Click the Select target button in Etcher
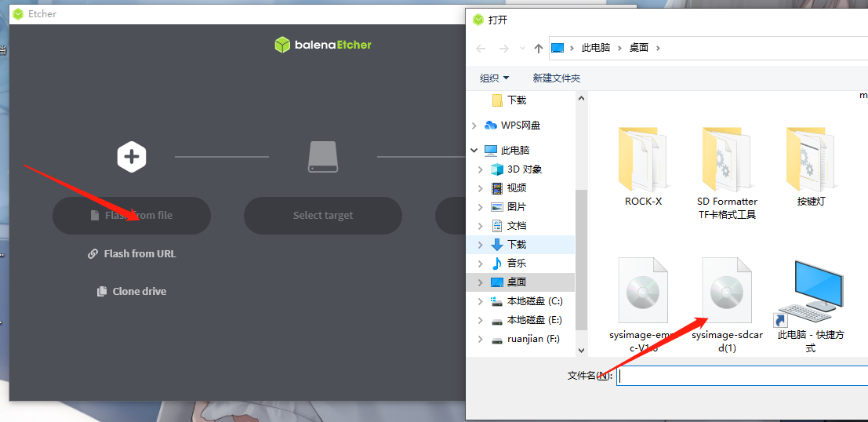Viewport: 868px width, 422px height. click(323, 216)
